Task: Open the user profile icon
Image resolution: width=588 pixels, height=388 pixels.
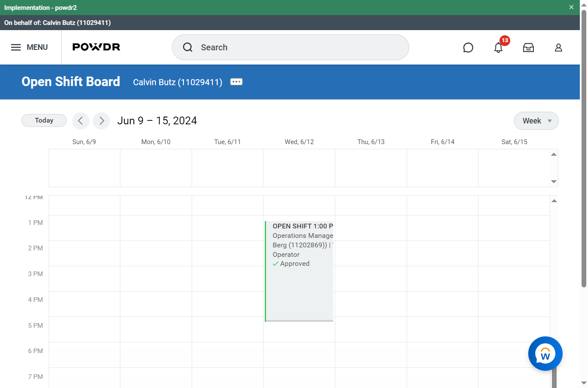Action: coord(558,47)
